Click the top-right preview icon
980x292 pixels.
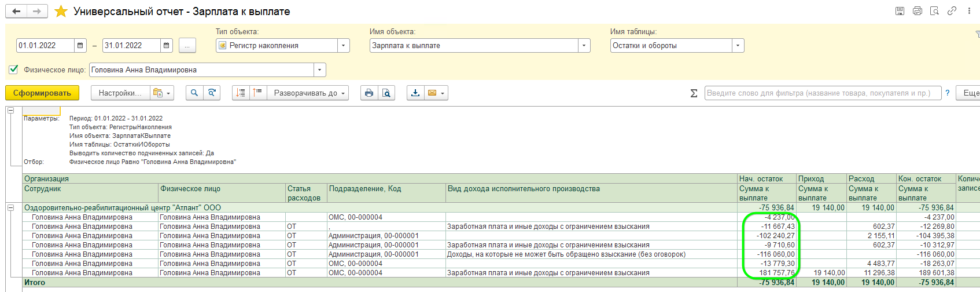pyautogui.click(x=934, y=11)
